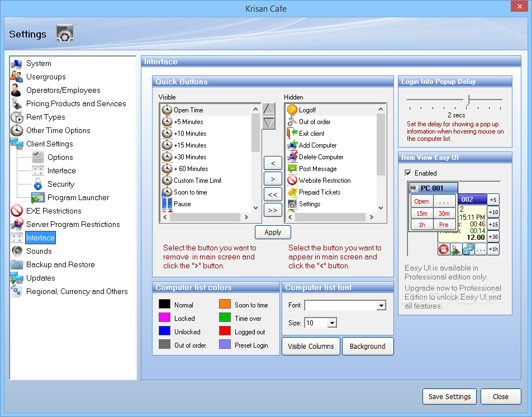
Task: Click the '+30' button in Easy UI preview
Action: (x=493, y=237)
